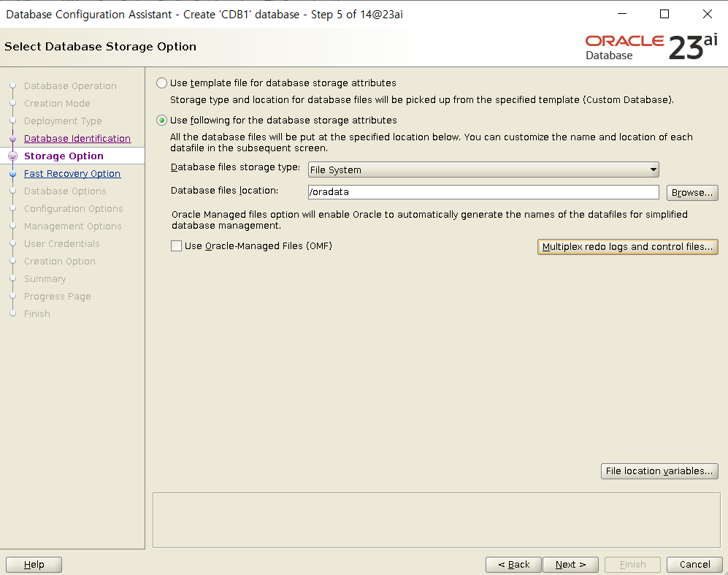Screen dimensions: 728x575
Task: Click the Storage Option step bullet icon
Action: [x=13, y=156]
